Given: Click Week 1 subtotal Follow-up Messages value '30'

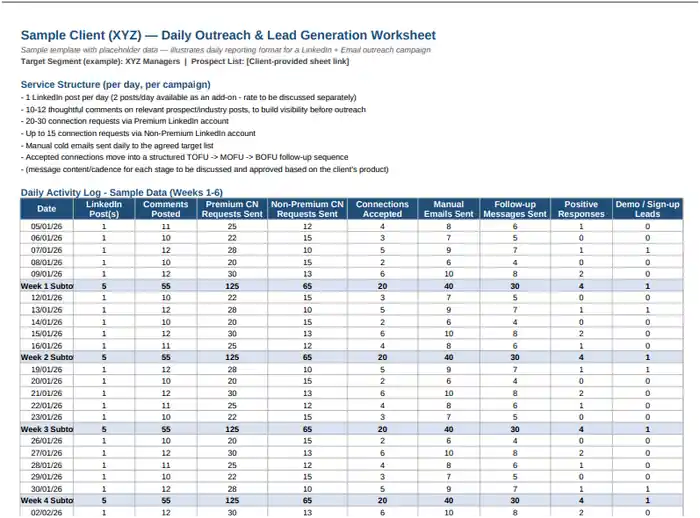Looking at the screenshot, I should pos(515,286).
